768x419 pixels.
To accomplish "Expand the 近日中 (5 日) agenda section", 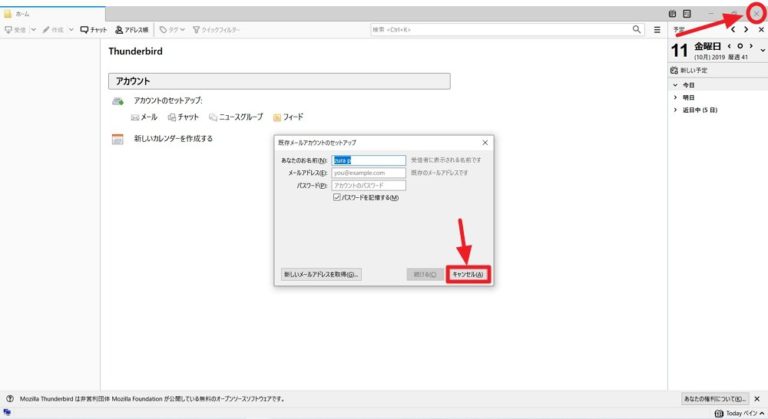I will click(675, 110).
